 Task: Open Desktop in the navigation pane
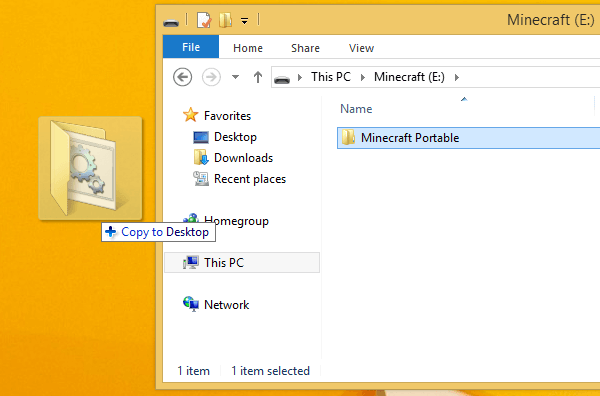pos(235,137)
